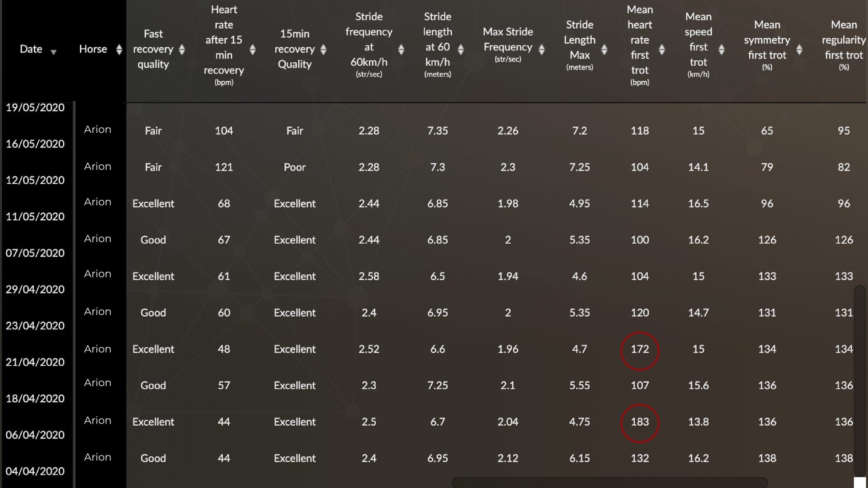Sort by Fast recovery quality arrows
The width and height of the screenshot is (868, 488).
[182, 49]
